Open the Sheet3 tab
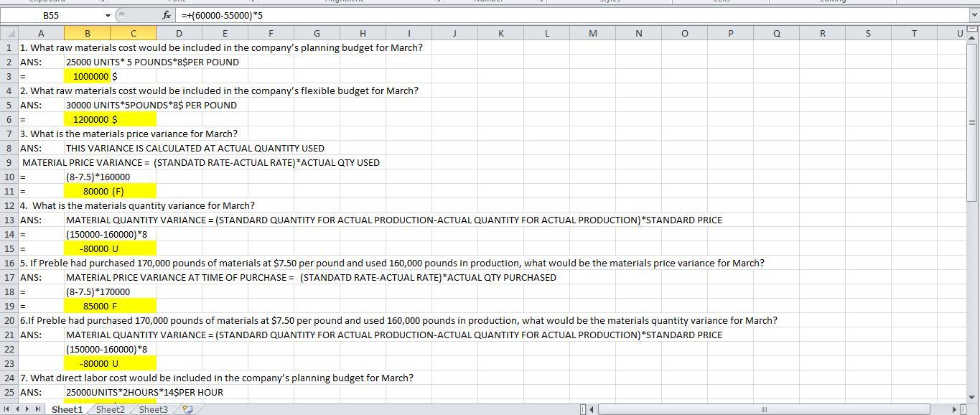Screen dimensions: 980x415 pos(153,409)
